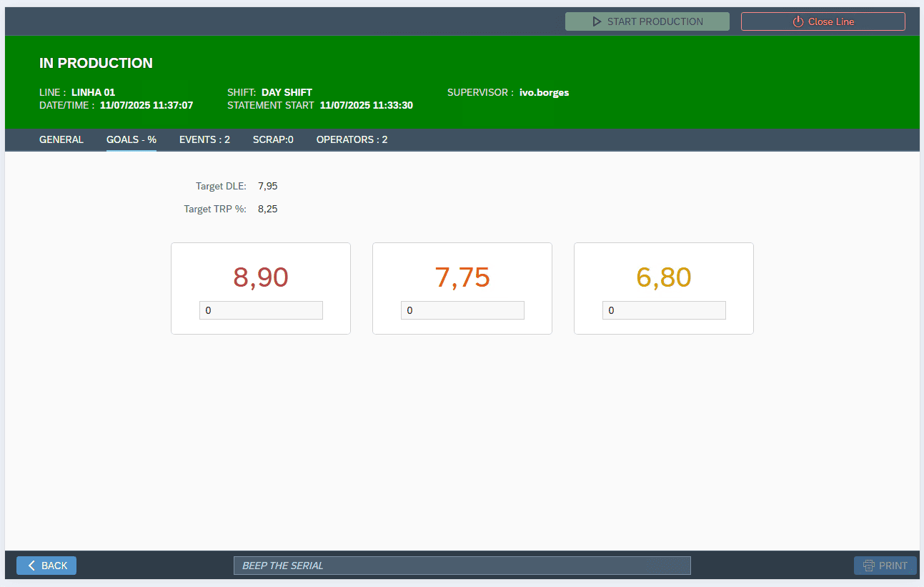924x587 pixels.
Task: Click the BACK chevron arrow
Action: 31,566
